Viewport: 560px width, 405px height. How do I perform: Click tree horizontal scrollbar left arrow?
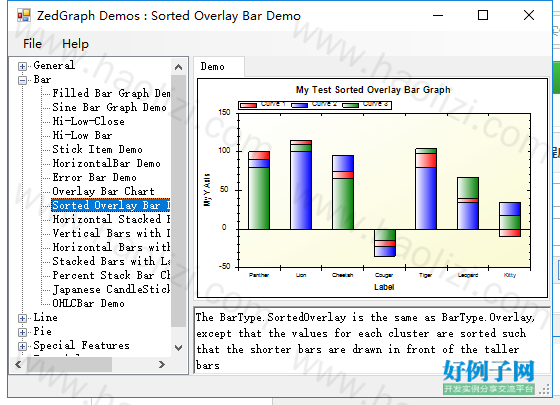pyautogui.click(x=19, y=365)
